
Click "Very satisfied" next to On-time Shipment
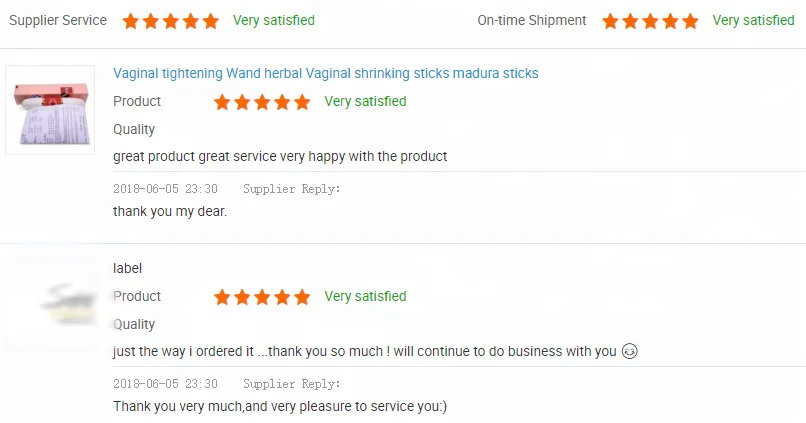pos(754,20)
